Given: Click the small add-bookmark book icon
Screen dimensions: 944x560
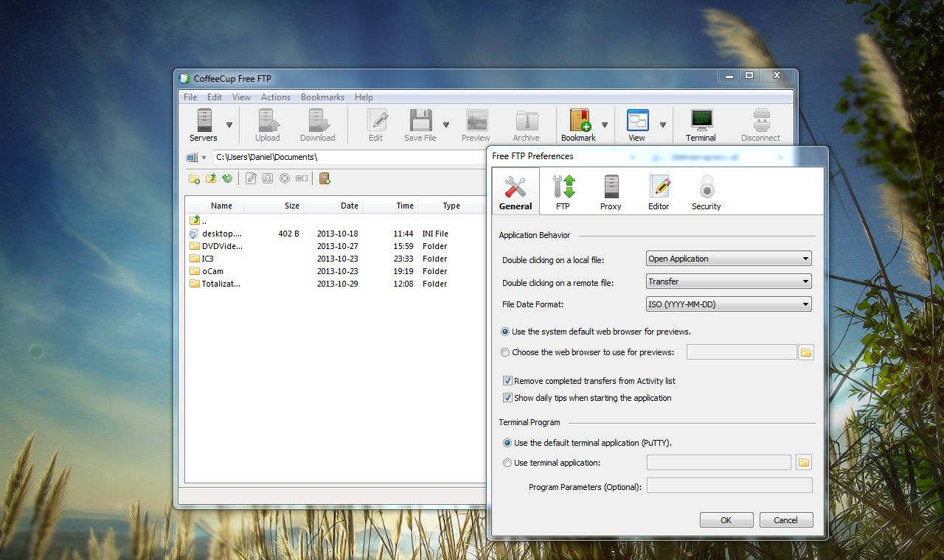Looking at the screenshot, I should [324, 178].
